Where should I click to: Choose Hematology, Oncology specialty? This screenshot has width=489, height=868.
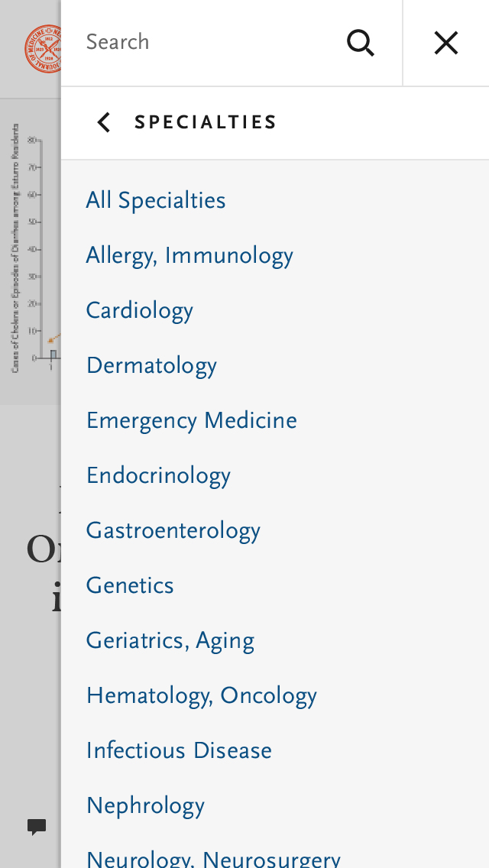pos(202,695)
